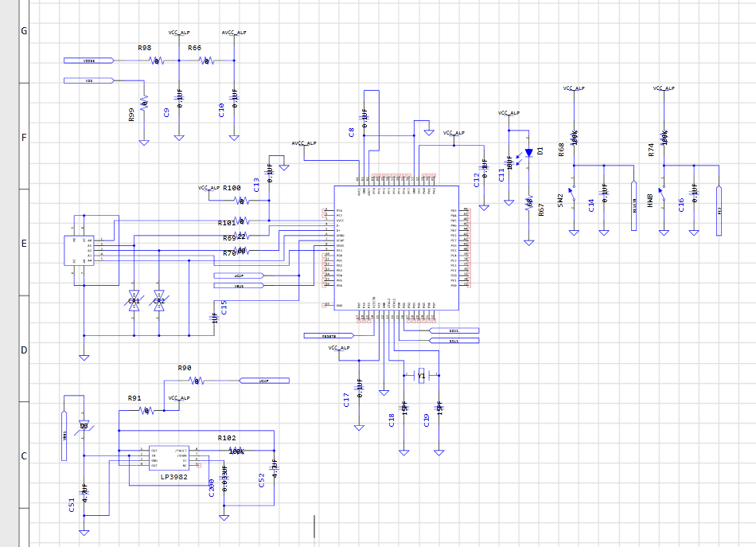Click the VCC_ALP label above D1
Viewport: 756px width, 547px height.
(509, 113)
